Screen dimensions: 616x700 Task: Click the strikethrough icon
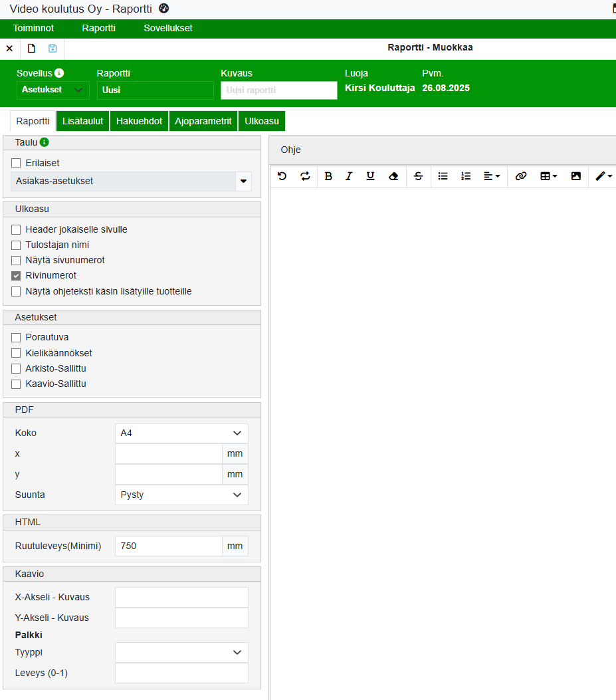pyautogui.click(x=418, y=176)
